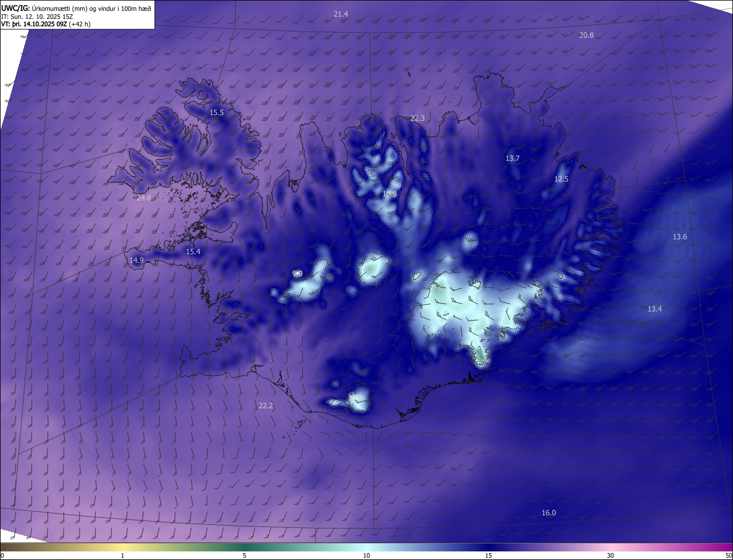Select the 14.9 value label
Screen dimensions: 733x560
(136, 260)
